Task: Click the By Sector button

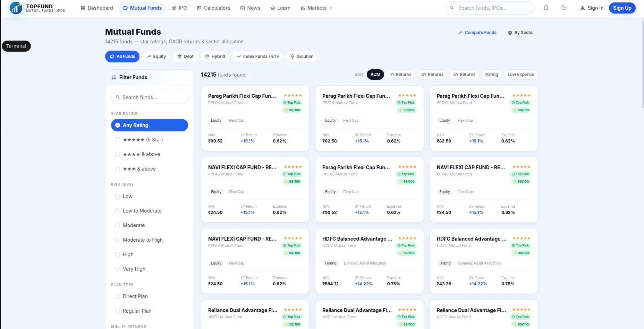Action: (x=521, y=33)
